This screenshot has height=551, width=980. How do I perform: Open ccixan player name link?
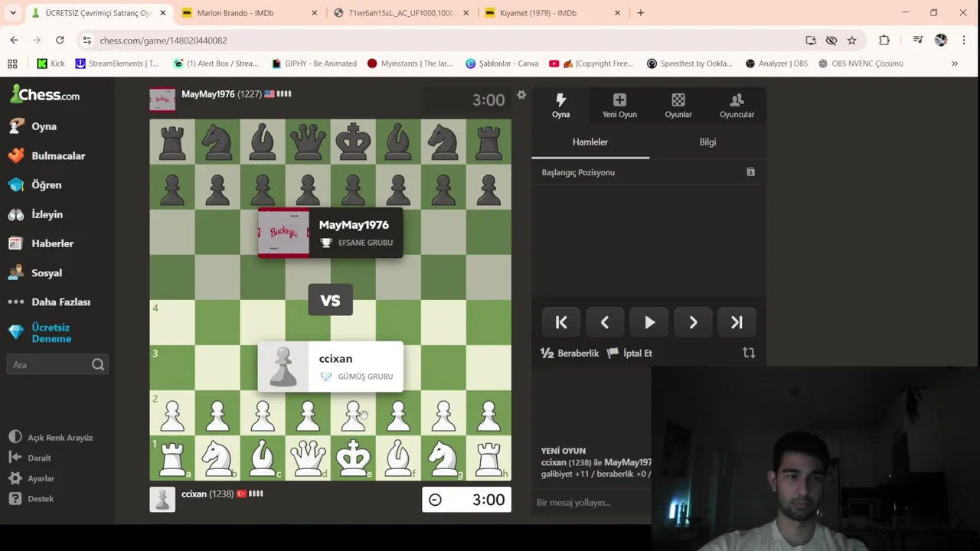194,494
